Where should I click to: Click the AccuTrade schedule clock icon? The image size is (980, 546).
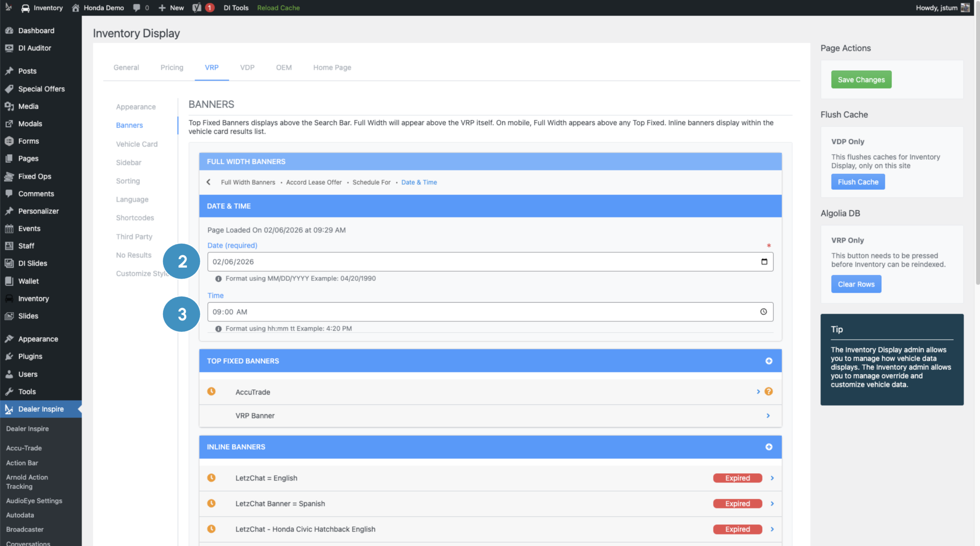click(211, 391)
